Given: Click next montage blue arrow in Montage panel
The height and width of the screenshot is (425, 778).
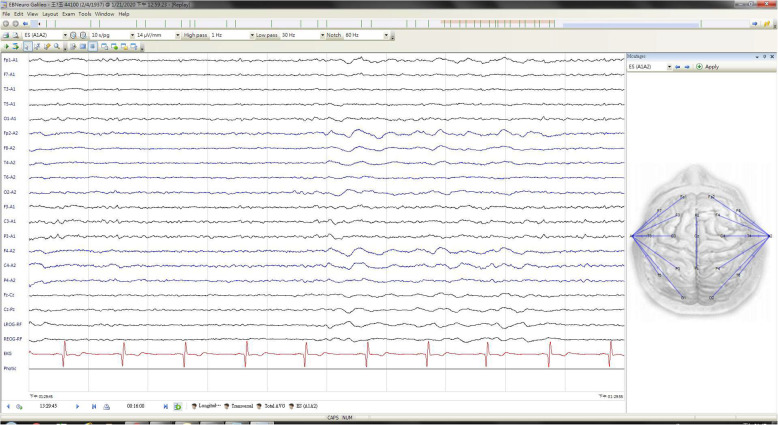Looking at the screenshot, I should (687, 66).
